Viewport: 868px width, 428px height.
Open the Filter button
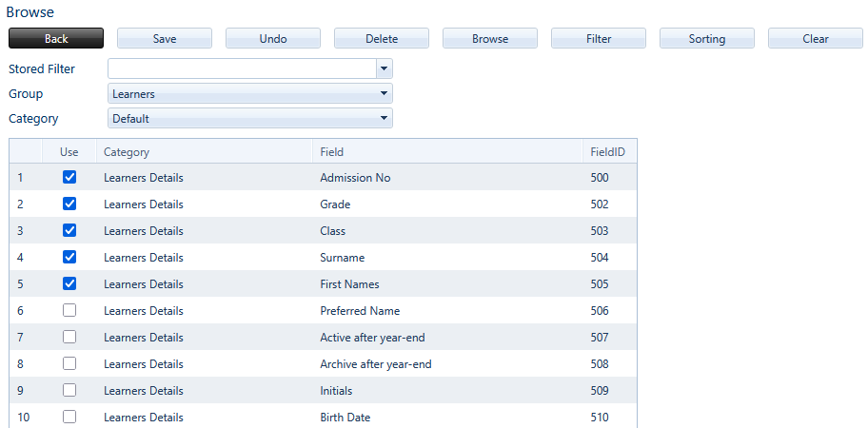(599, 39)
